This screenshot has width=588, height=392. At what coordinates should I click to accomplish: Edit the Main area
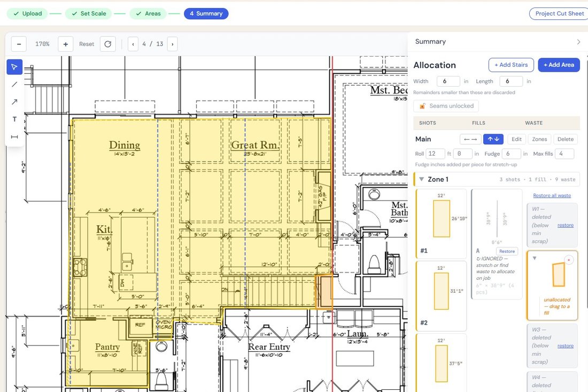click(516, 139)
